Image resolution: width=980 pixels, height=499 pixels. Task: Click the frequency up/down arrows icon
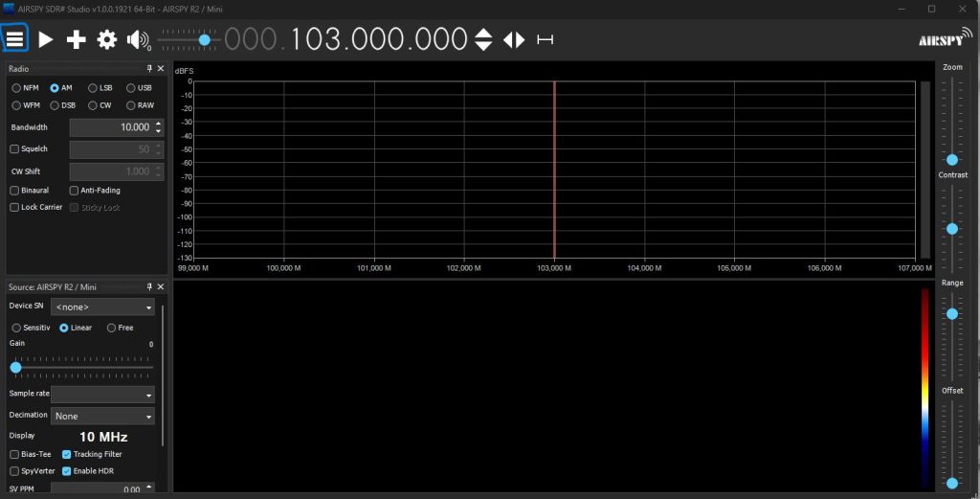tap(483, 39)
